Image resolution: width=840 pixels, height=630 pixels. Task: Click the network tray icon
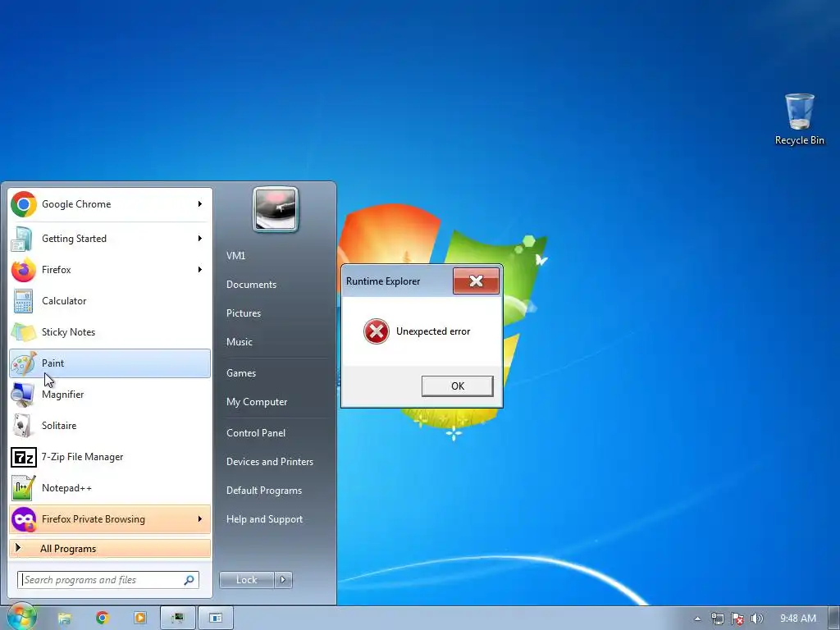tap(717, 619)
